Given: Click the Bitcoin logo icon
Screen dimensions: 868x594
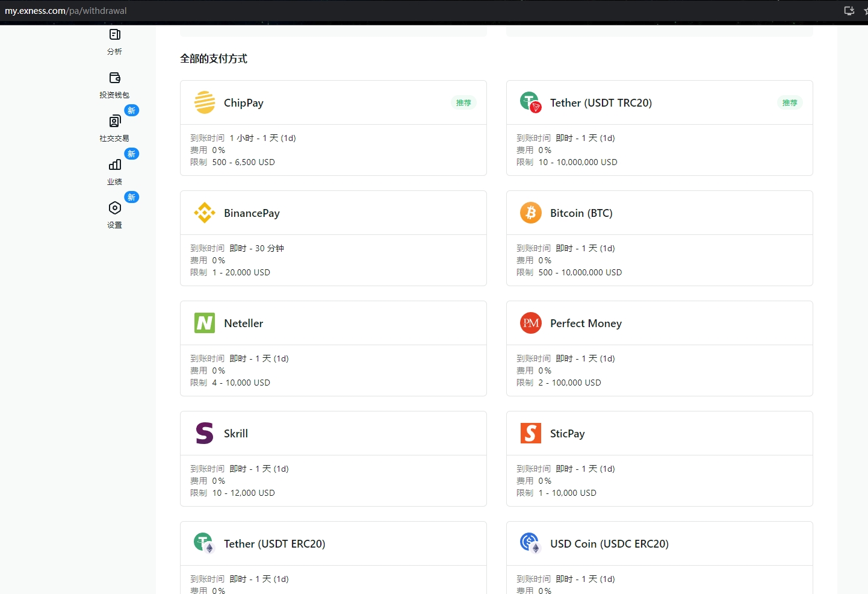Looking at the screenshot, I should (531, 213).
